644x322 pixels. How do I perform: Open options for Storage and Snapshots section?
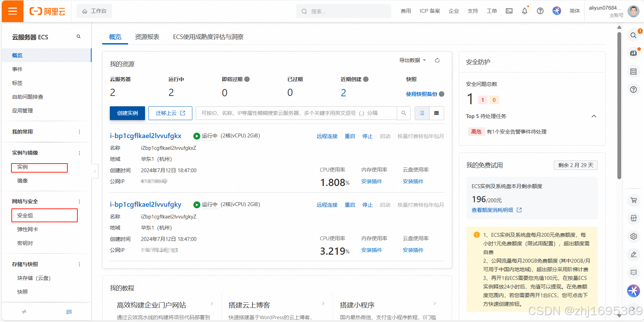click(x=79, y=264)
